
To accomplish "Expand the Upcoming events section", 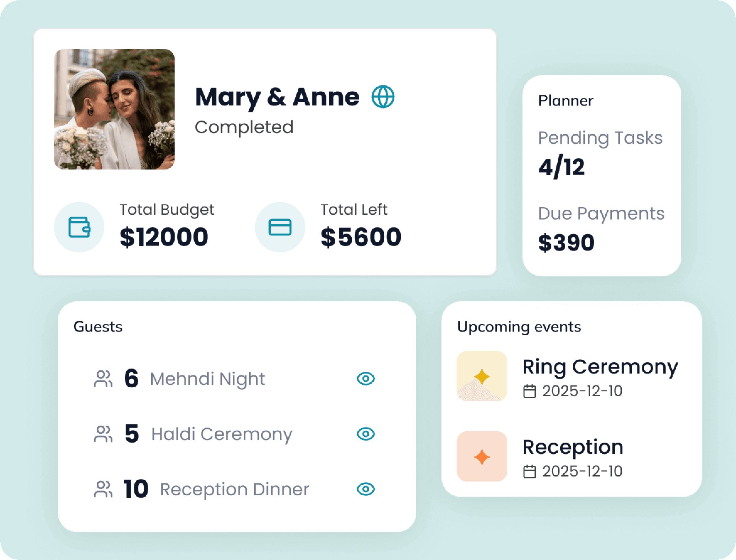I will tap(519, 327).
